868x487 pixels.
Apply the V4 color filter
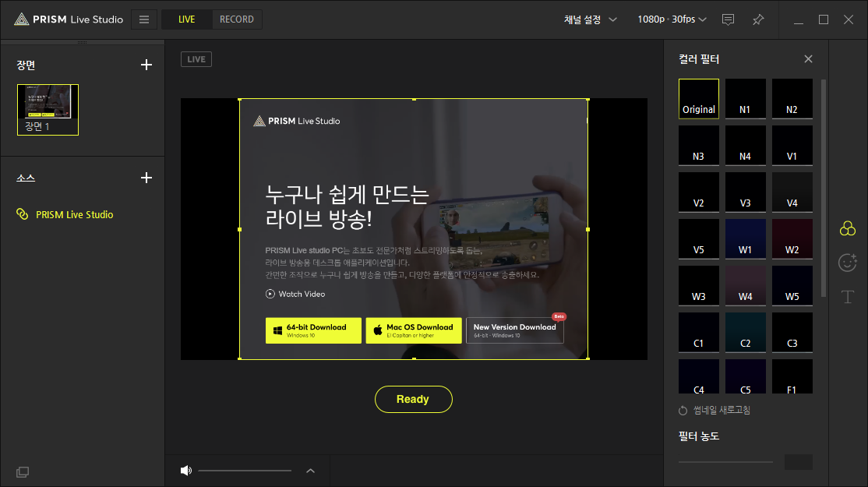pyautogui.click(x=792, y=192)
